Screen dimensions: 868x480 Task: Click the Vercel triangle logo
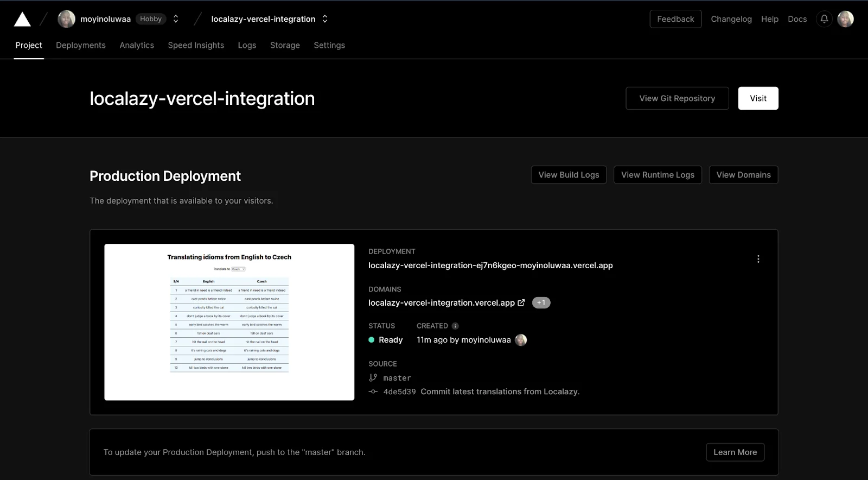click(22, 20)
